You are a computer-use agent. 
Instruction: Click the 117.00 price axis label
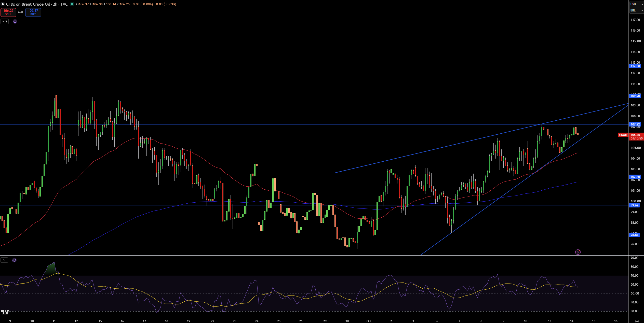[635, 20]
